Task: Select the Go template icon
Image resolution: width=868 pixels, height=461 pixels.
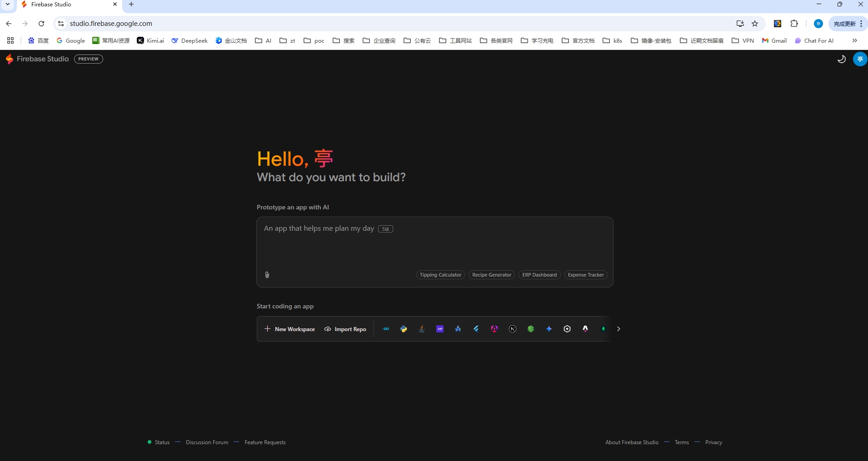Action: pos(386,329)
